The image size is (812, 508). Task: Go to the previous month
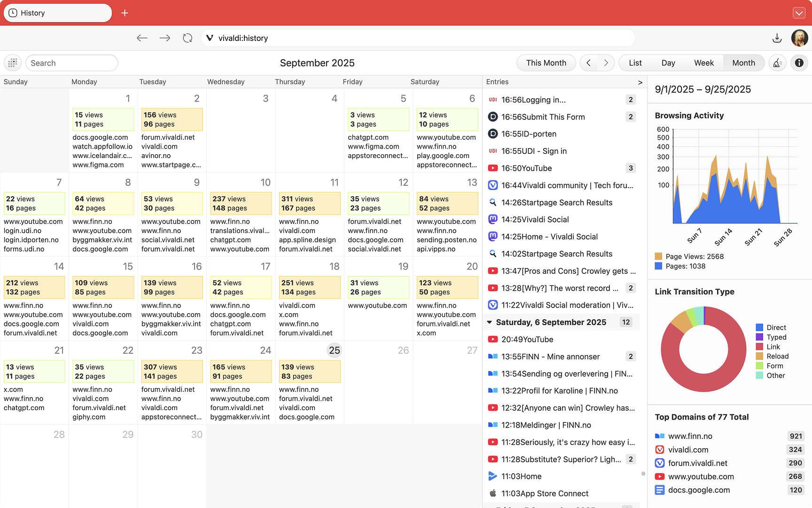click(588, 63)
